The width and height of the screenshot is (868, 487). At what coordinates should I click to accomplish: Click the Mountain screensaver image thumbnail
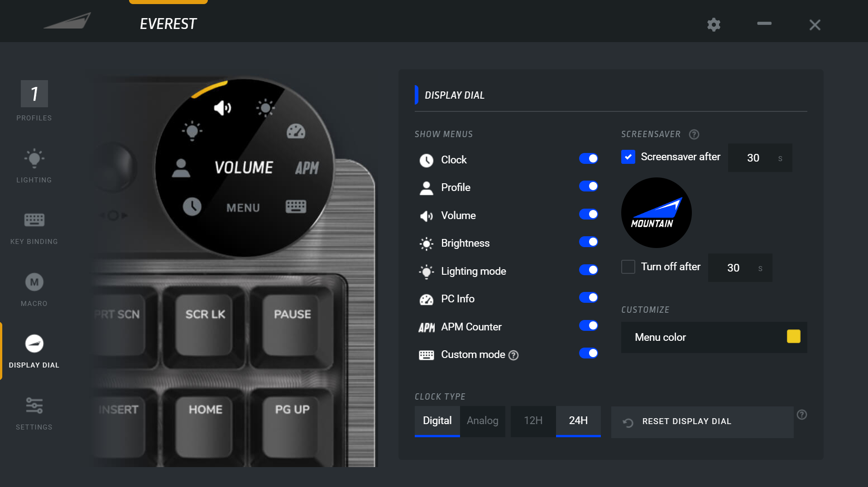[x=656, y=213]
